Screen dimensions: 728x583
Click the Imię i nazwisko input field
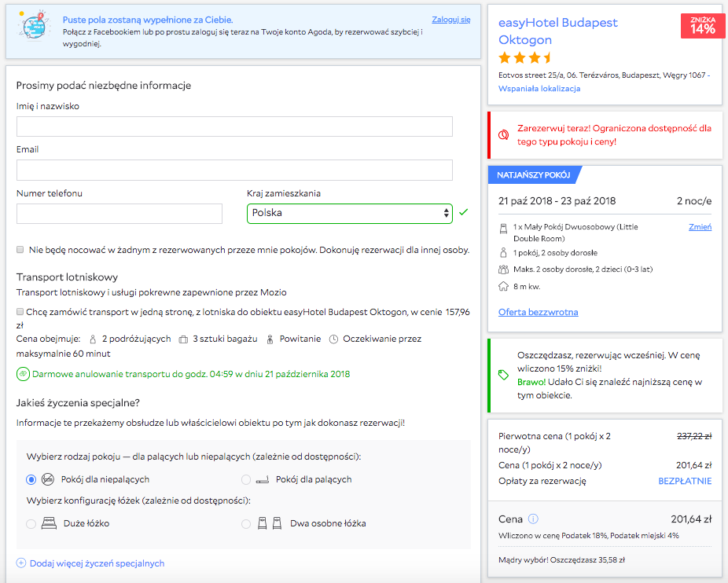[x=234, y=126]
